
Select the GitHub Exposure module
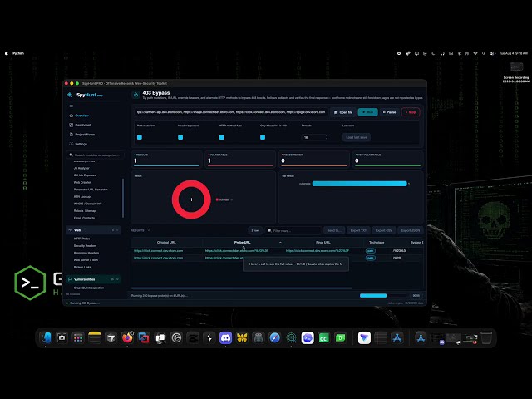click(x=85, y=175)
